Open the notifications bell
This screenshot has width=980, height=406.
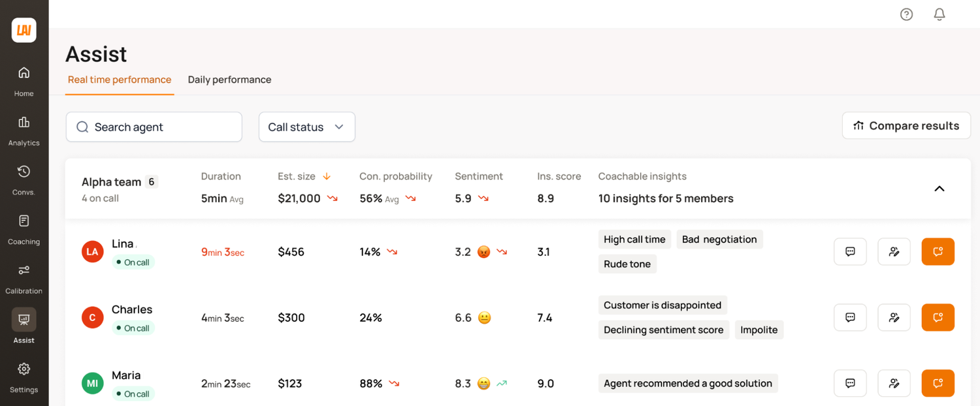(939, 14)
